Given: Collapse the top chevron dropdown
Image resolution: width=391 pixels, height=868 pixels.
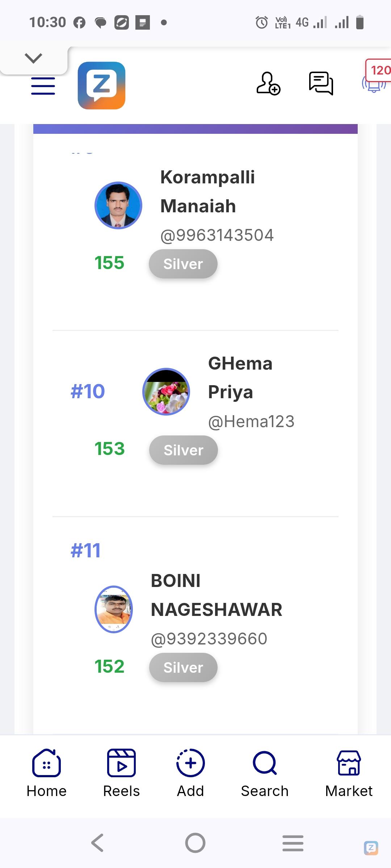Looking at the screenshot, I should 34,58.
